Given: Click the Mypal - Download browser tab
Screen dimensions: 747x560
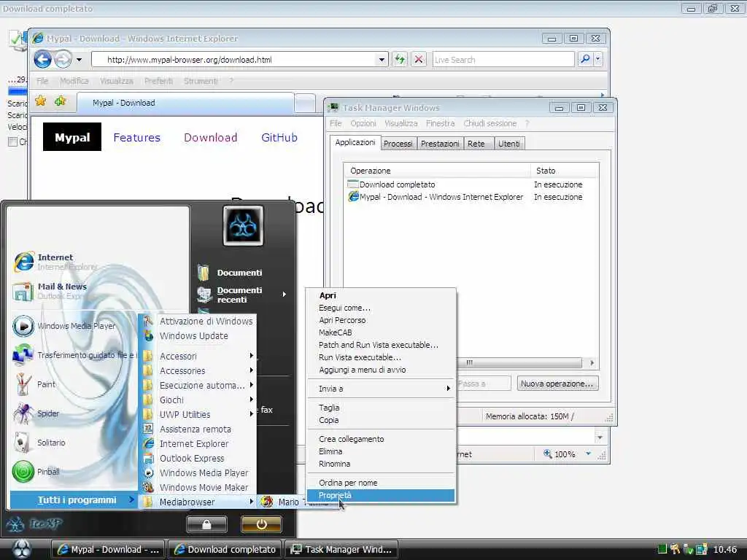Looking at the screenshot, I should [185, 103].
